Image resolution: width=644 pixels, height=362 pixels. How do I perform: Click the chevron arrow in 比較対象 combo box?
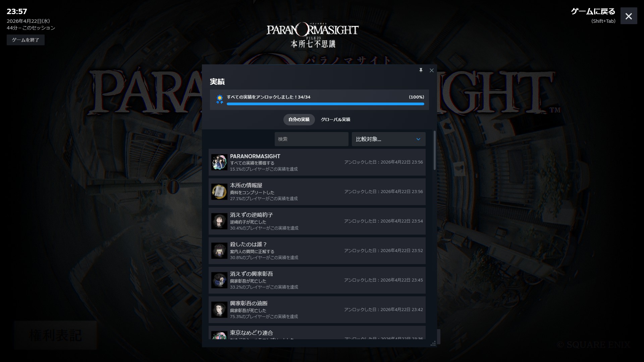(x=418, y=139)
